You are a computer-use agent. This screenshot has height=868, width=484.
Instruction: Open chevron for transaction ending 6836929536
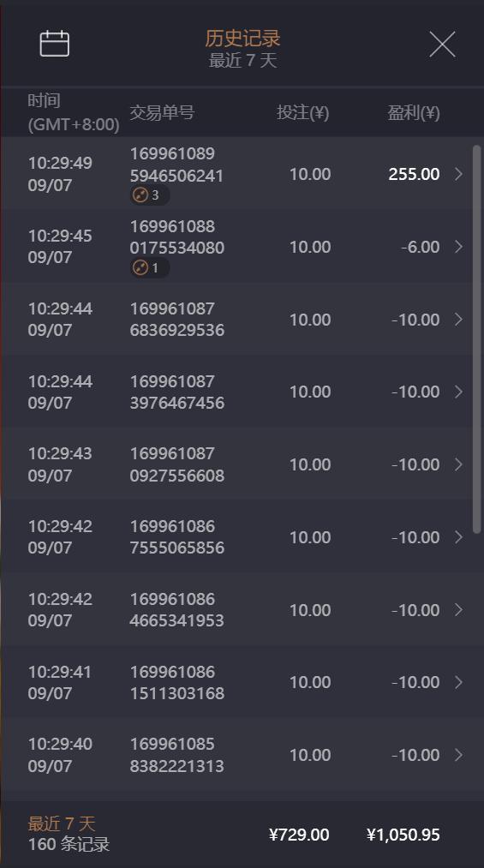(458, 320)
